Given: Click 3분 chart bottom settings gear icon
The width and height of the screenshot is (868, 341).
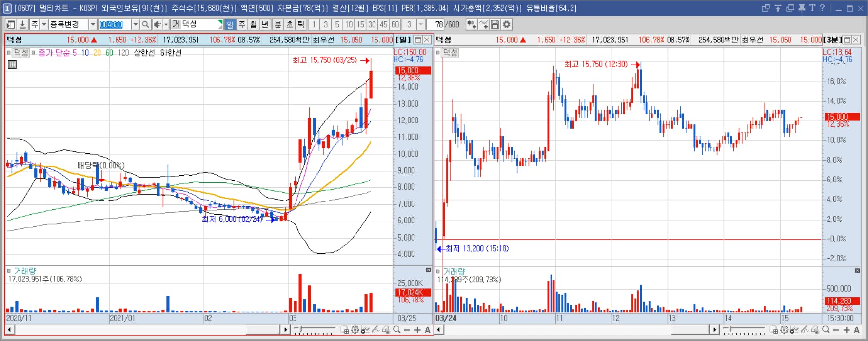Looking at the screenshot, I should tap(784, 330).
